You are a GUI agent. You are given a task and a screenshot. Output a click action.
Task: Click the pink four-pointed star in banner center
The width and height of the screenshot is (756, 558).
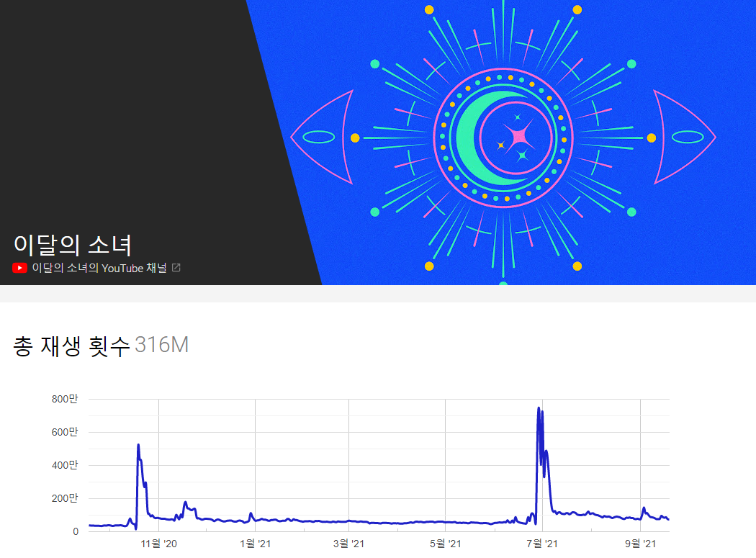[518, 136]
